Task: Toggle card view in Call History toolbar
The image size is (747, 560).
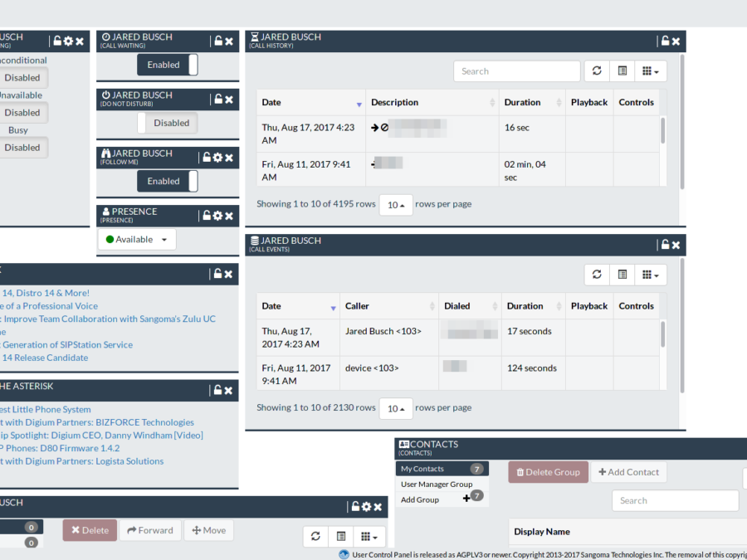Action: tap(622, 71)
